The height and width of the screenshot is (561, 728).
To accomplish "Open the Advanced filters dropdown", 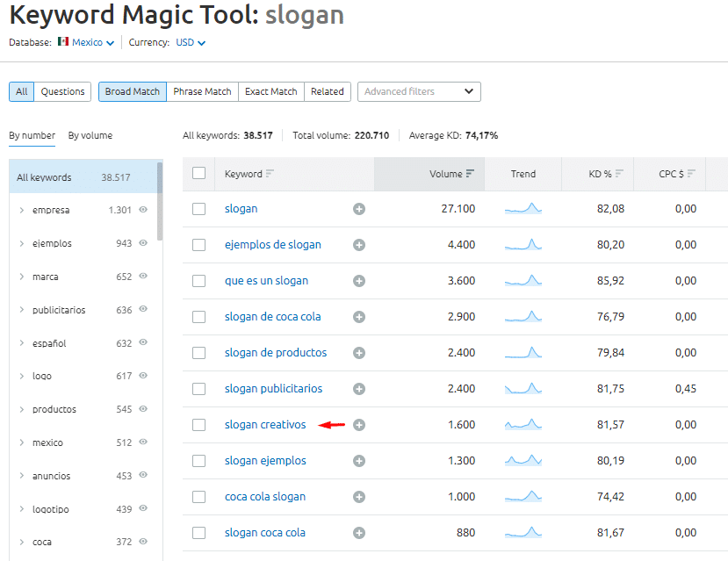I will click(419, 91).
